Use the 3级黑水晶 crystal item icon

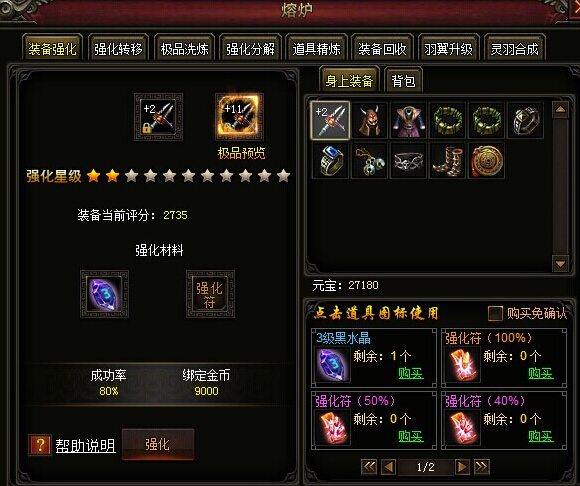[x=333, y=364]
